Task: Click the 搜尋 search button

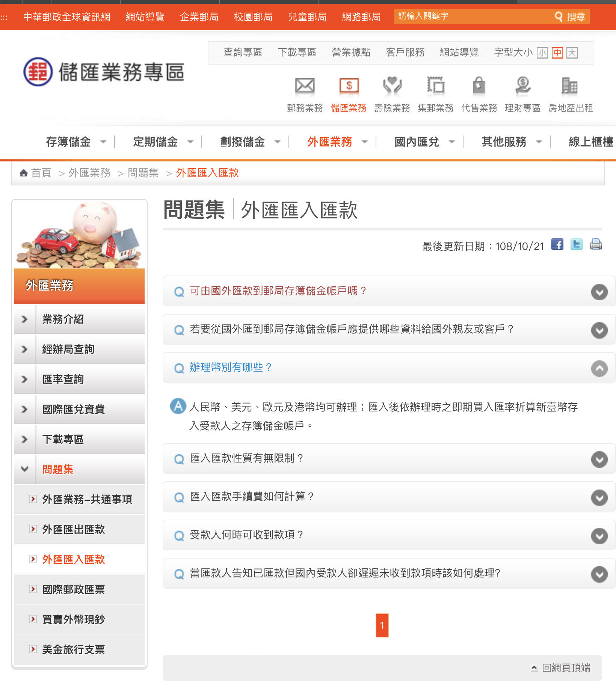Action: (571, 17)
